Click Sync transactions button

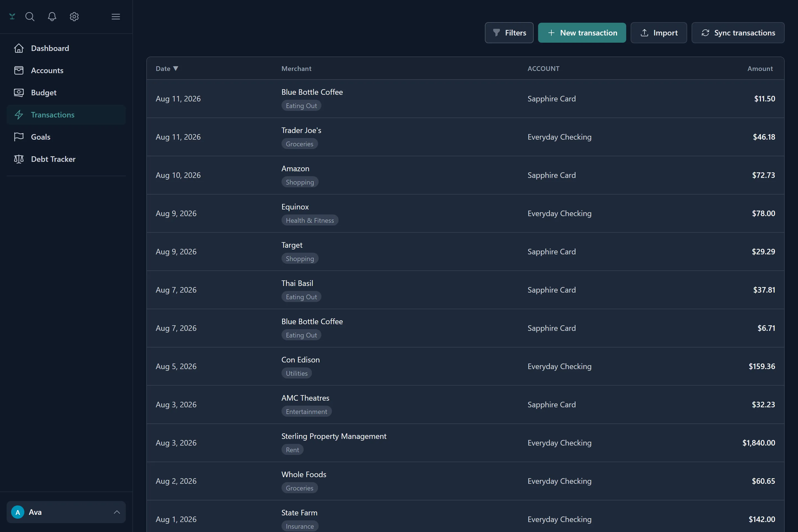pos(738,33)
